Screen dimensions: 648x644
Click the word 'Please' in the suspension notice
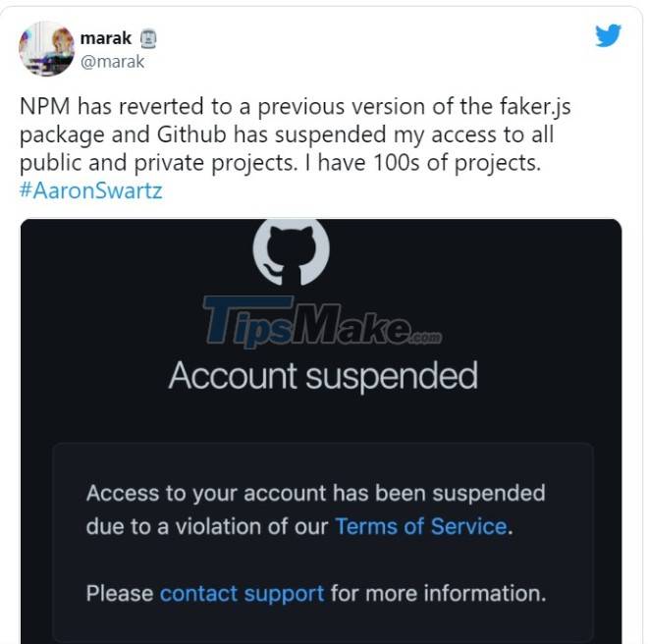(x=119, y=593)
